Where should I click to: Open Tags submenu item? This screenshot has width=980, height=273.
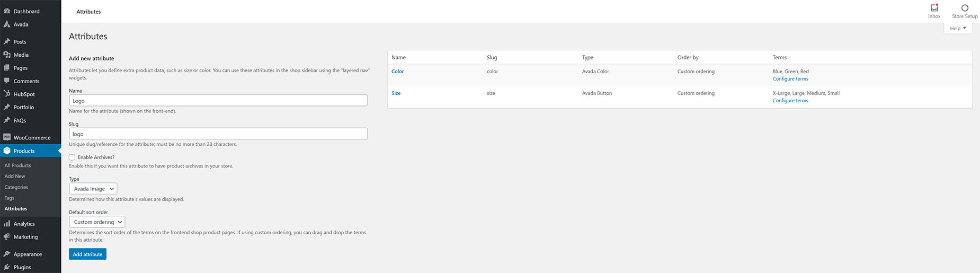10,198
